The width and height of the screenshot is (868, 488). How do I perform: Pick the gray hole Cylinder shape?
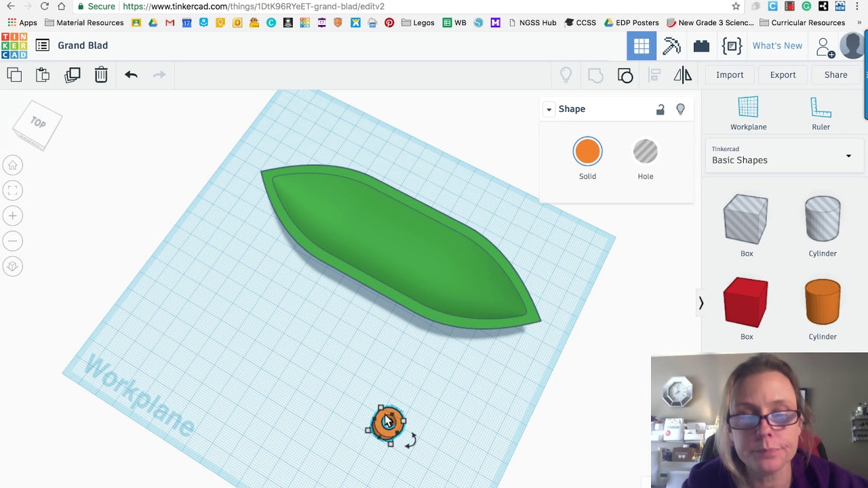point(823,219)
